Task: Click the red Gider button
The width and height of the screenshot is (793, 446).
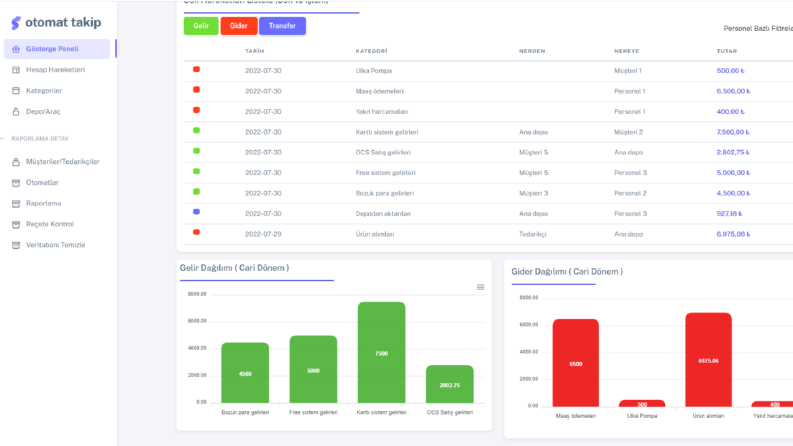Action: [x=239, y=26]
